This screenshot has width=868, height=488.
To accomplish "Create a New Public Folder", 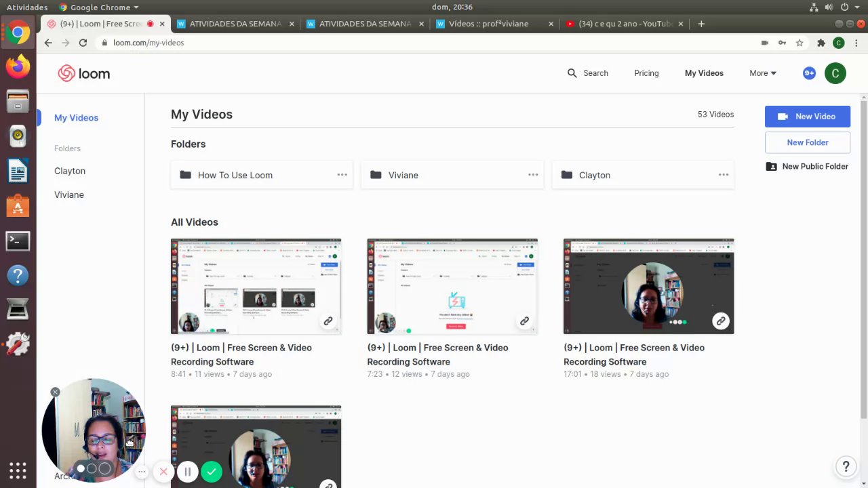I will click(x=808, y=166).
